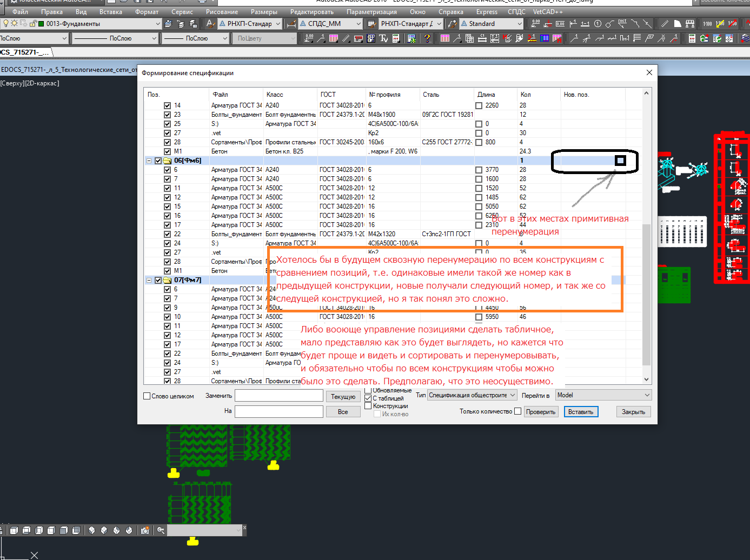Click the calculator icon near the 1:100 icons
This screenshot has height=560, width=750.
click(x=692, y=38)
